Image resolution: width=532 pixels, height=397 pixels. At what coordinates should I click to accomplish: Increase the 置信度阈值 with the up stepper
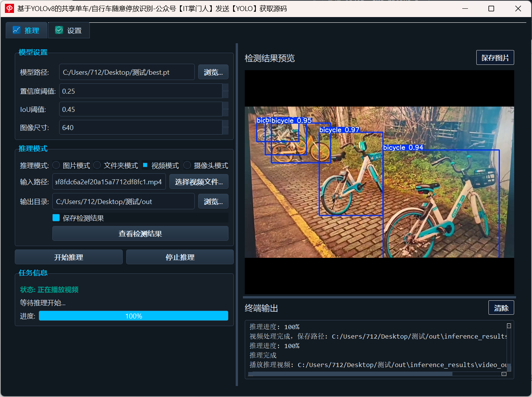pyautogui.click(x=226, y=88)
